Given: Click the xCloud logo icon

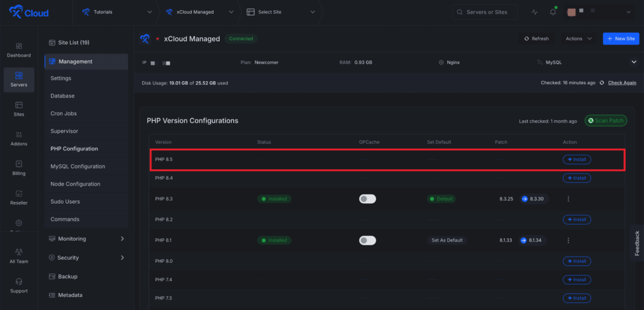Looking at the screenshot, I should click(13, 12).
